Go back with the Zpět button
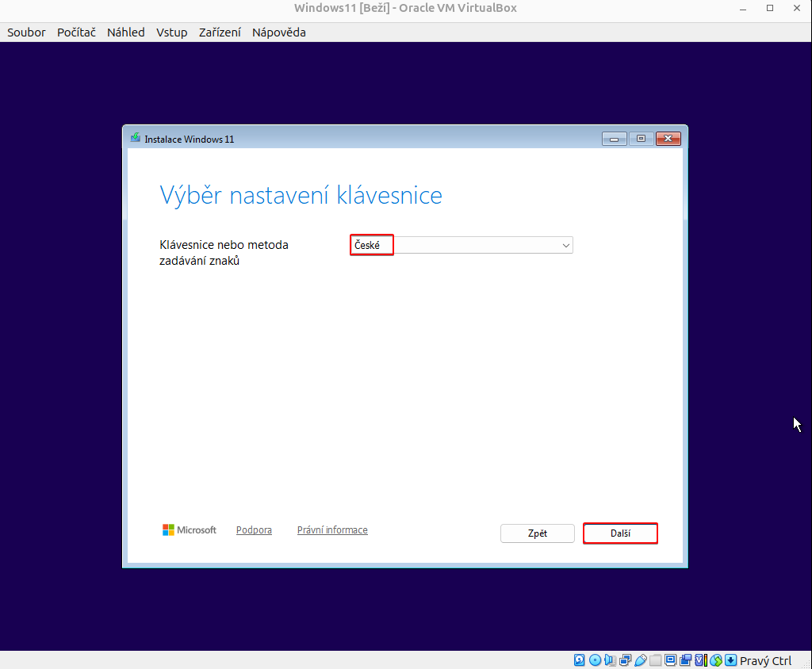The height and width of the screenshot is (669, 812). click(538, 533)
